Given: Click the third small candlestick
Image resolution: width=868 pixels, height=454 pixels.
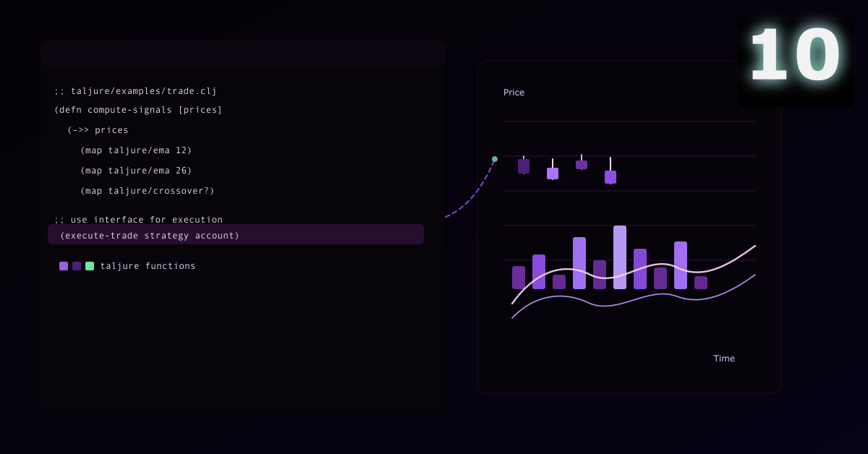Looking at the screenshot, I should (582, 165).
